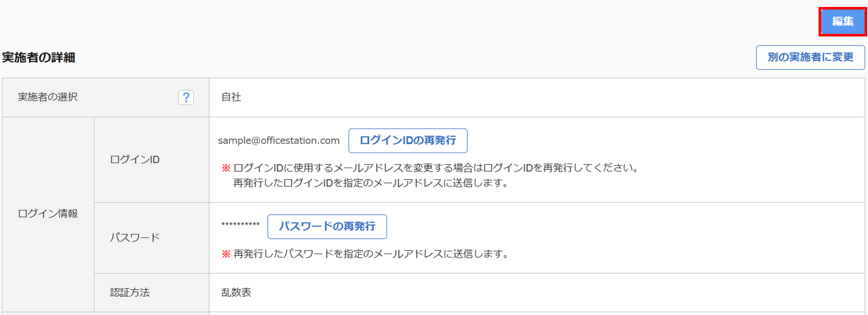Select the 乱数表 value text
Image resolution: width=868 pixels, height=315 pixels.
236,292
